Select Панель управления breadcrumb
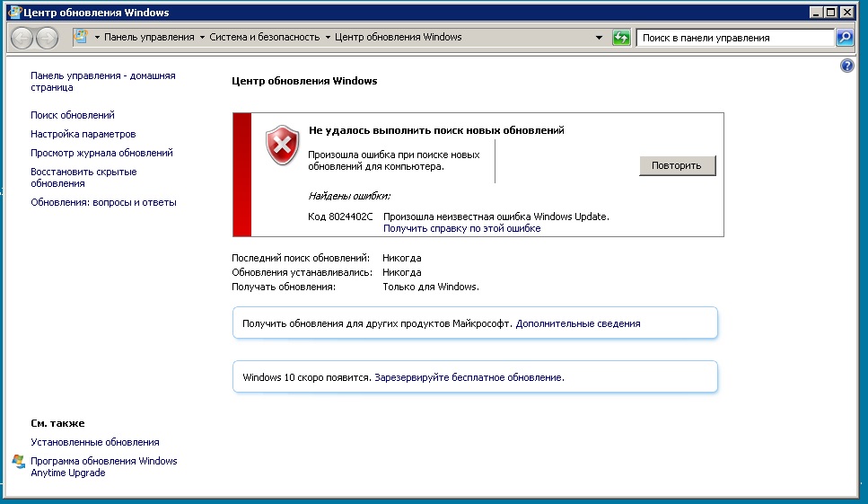Screen dimensions: 868x504 (x=149, y=37)
